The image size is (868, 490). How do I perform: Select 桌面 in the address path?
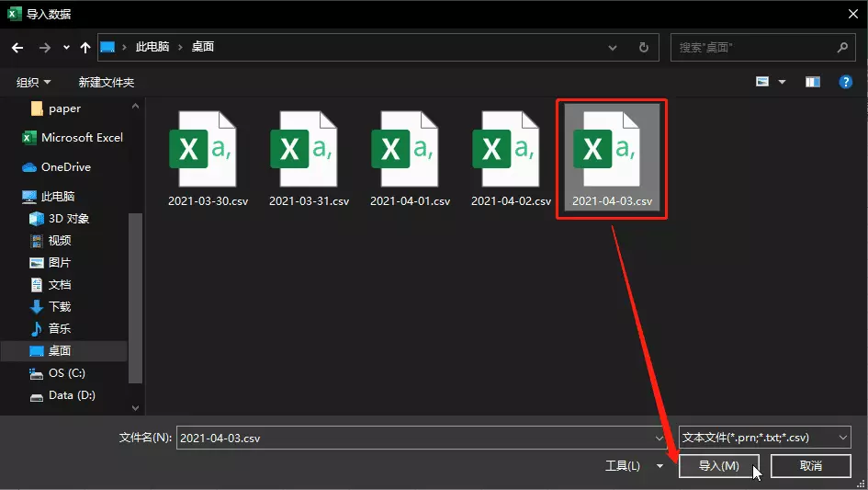tap(203, 47)
